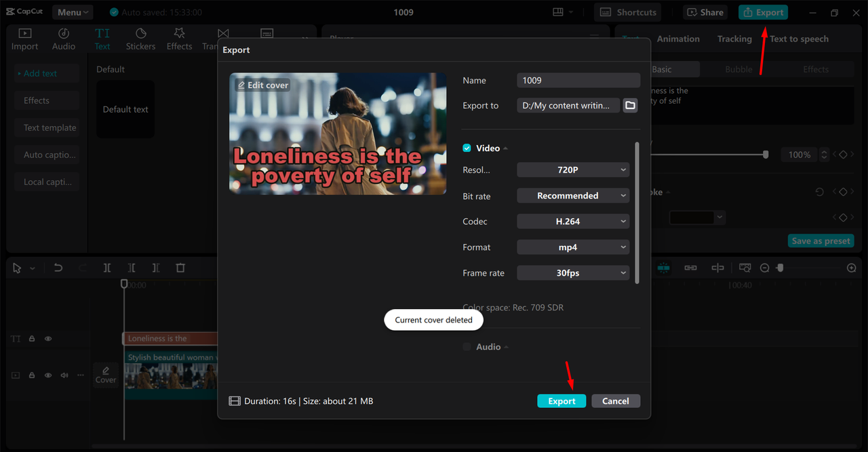This screenshot has width=868, height=452.
Task: Click the Stroke reset circular arrow icon
Action: pos(819,192)
